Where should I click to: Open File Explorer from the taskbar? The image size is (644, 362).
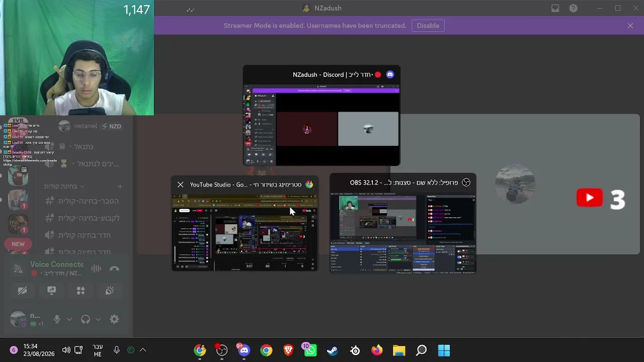[399, 350]
